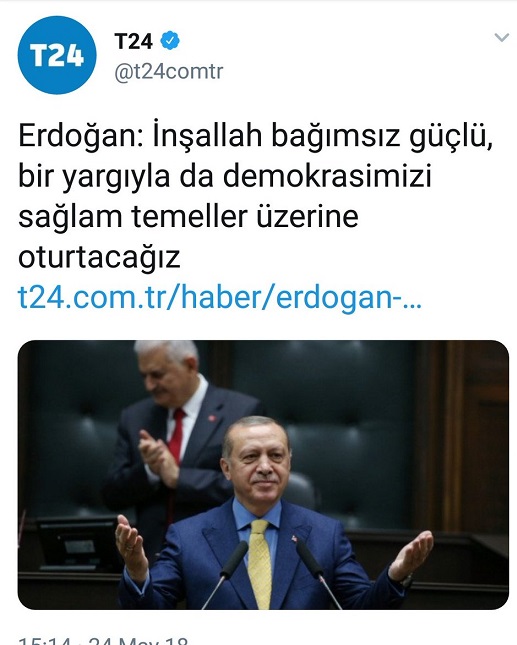The image size is (517, 645).
Task: Click the yellow tie in the photo
Action: (x=260, y=564)
